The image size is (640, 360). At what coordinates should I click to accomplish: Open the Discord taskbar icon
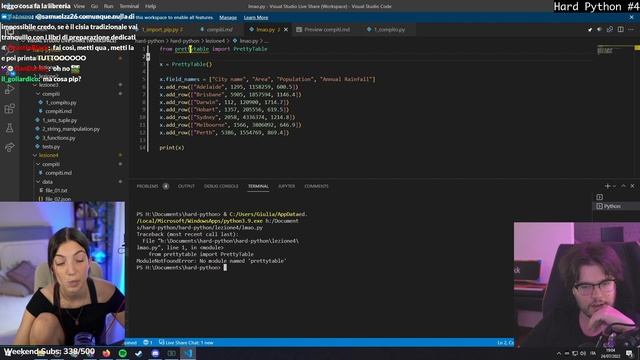(155, 353)
